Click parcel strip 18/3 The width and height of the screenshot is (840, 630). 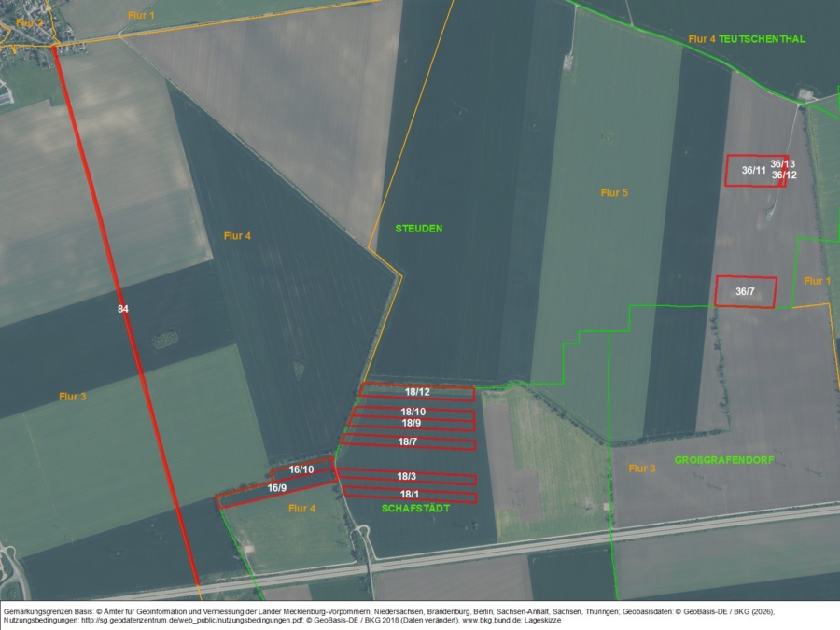[406, 477]
